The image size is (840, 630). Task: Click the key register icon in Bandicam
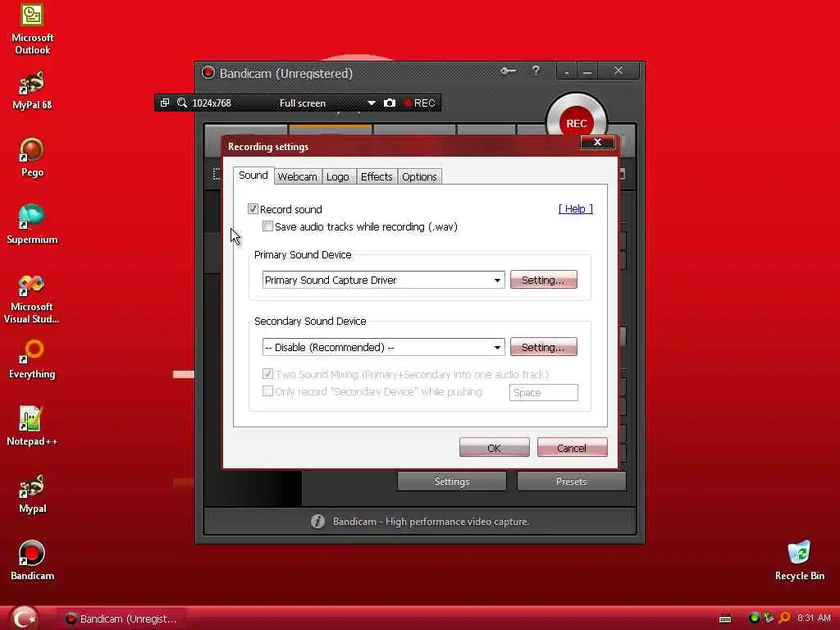pyautogui.click(x=508, y=71)
